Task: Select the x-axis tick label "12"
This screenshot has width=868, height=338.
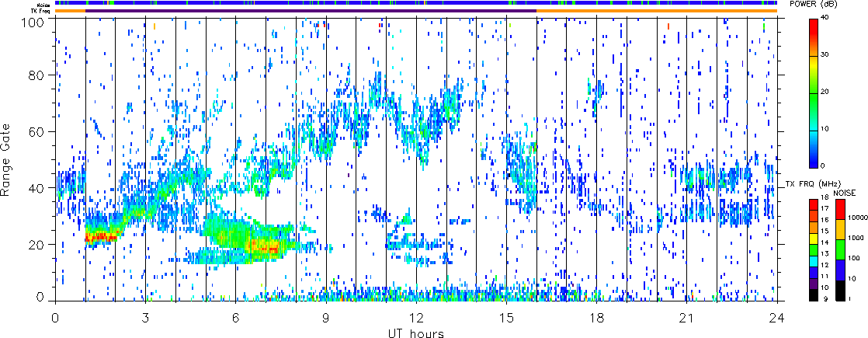Action: [x=416, y=318]
